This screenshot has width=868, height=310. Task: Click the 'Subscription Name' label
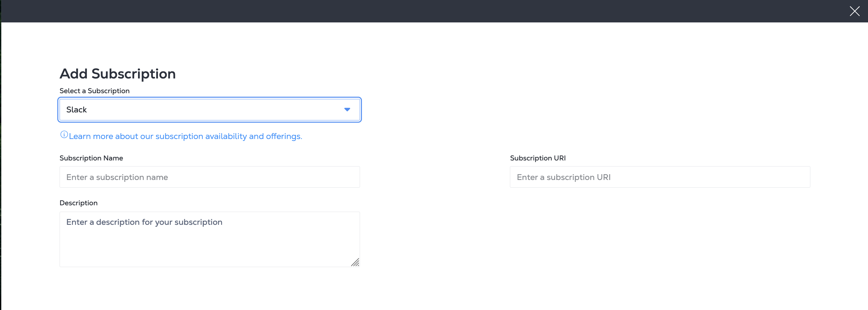click(91, 158)
